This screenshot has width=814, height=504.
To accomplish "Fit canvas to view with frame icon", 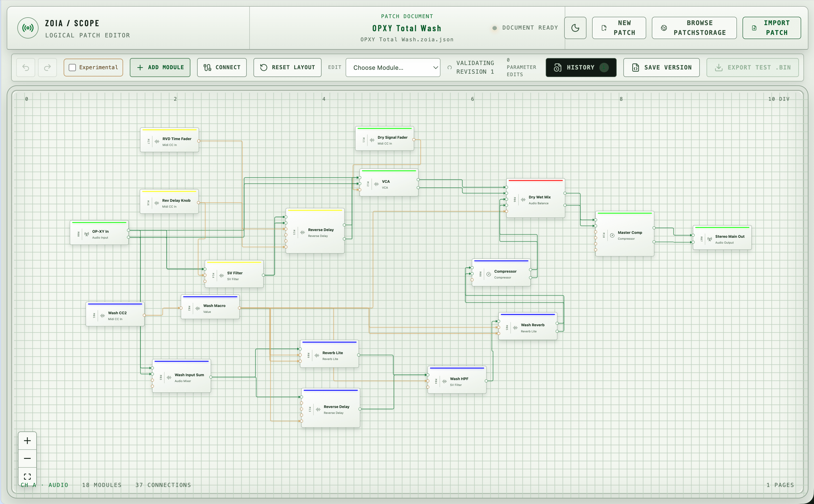I will click(x=27, y=476).
